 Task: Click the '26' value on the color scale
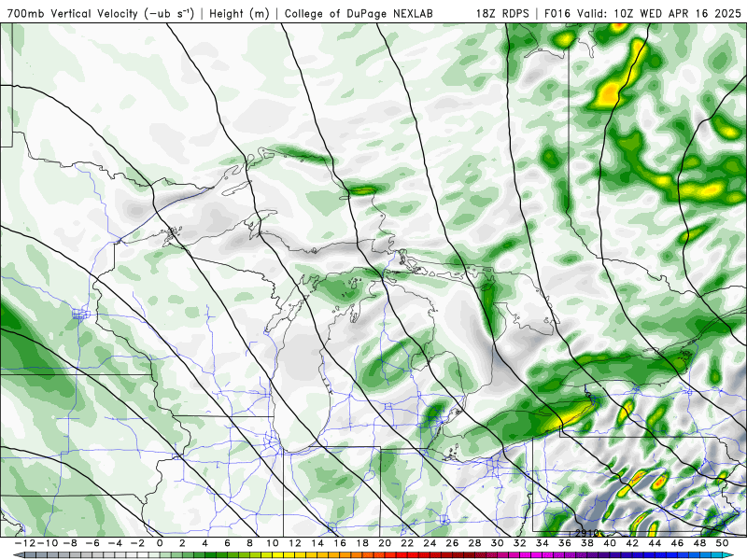coord(452,543)
